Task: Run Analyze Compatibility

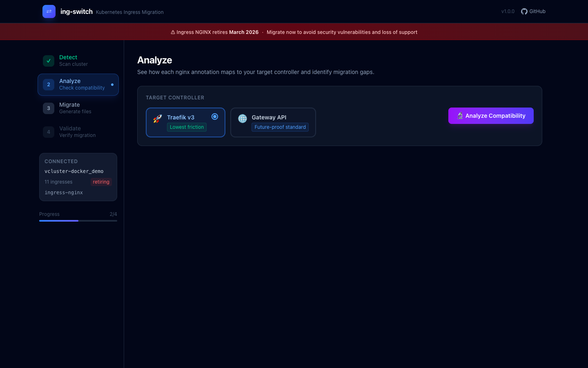Action: coord(491,116)
